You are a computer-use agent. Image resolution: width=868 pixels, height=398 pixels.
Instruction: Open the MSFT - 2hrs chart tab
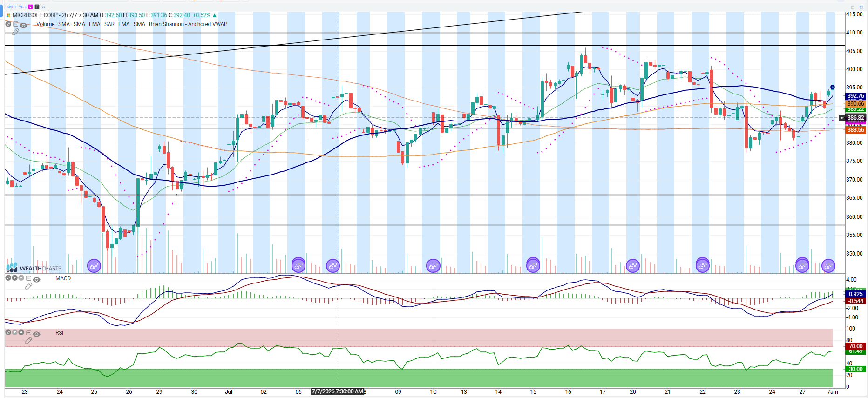click(17, 7)
